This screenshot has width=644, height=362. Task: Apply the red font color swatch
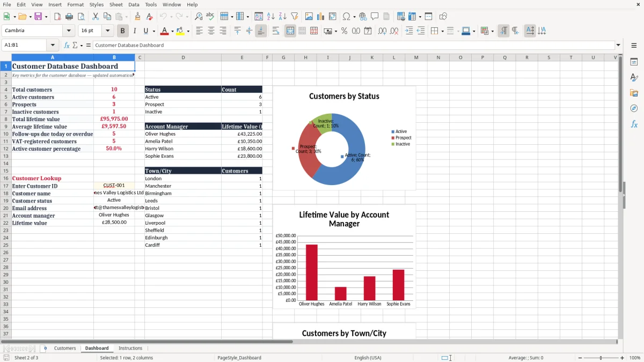pyautogui.click(x=165, y=31)
